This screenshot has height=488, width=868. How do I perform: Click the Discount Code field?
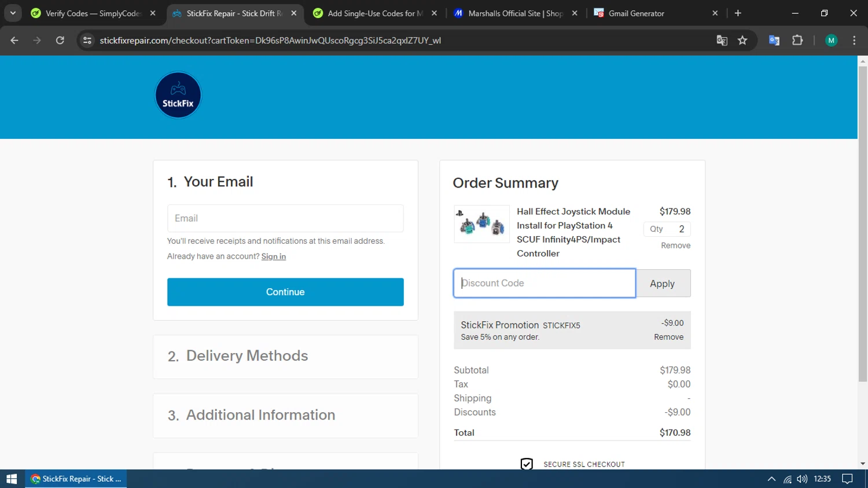(545, 283)
